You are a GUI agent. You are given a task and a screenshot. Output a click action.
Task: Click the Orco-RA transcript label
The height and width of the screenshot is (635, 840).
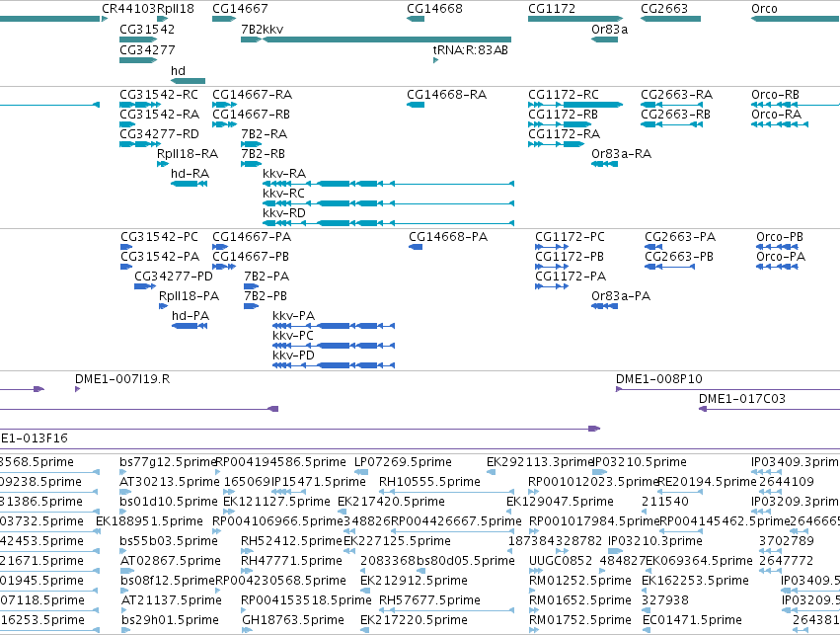[776, 115]
